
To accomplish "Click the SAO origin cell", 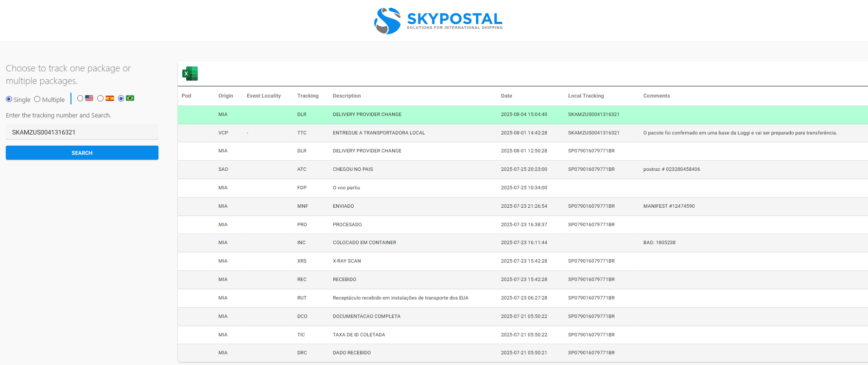I will 223,169.
